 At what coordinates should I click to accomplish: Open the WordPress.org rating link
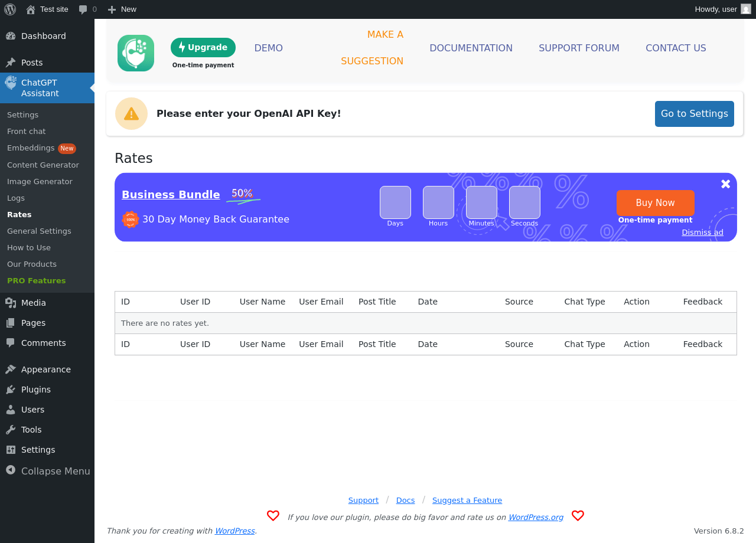point(536,518)
